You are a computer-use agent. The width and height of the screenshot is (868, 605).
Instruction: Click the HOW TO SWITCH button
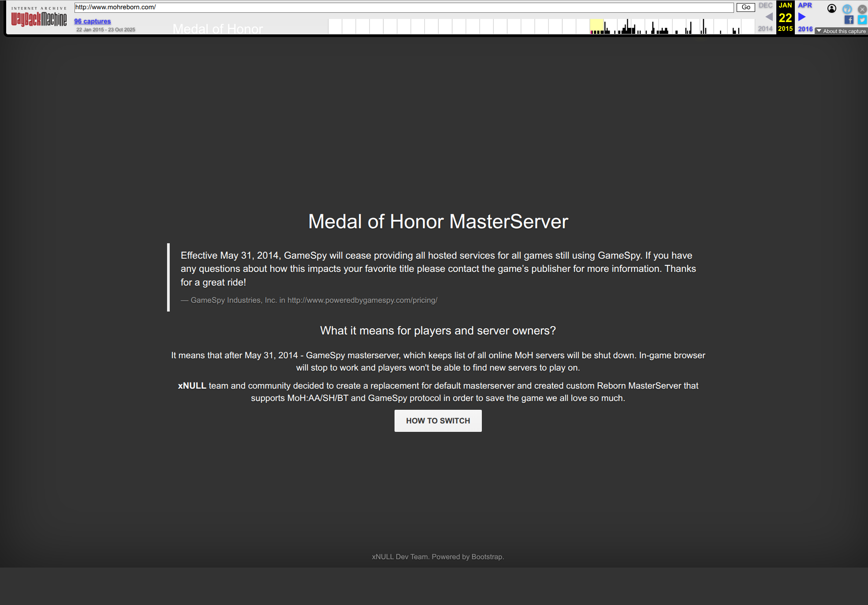[438, 421]
